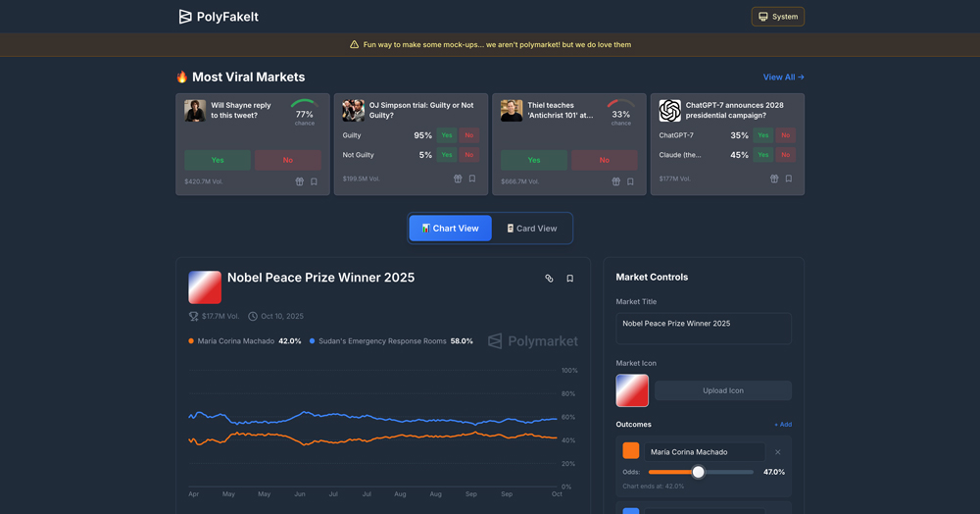980x514 pixels.
Task: Switch to the Card View tab
Action: pos(532,229)
